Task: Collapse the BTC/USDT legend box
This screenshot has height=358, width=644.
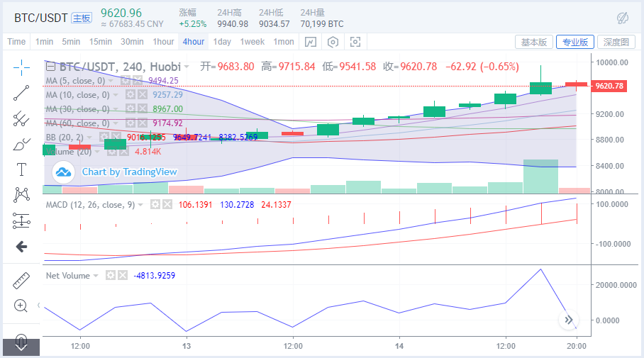Action: point(50,67)
